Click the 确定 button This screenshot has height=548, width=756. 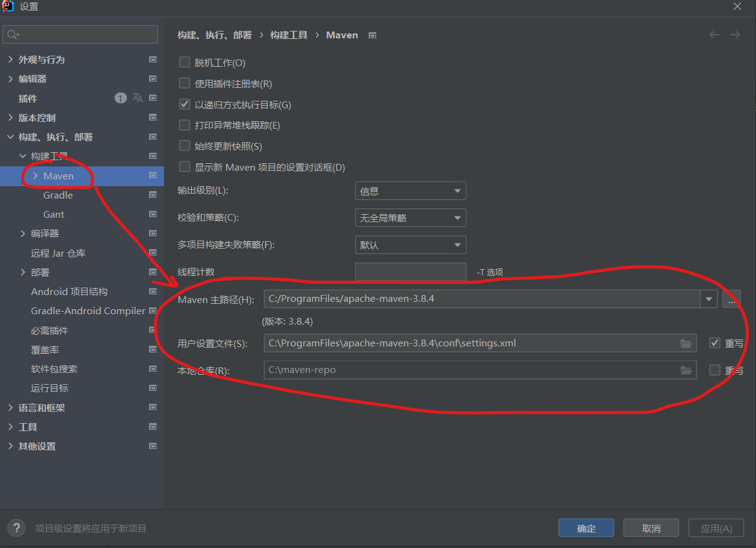click(586, 528)
